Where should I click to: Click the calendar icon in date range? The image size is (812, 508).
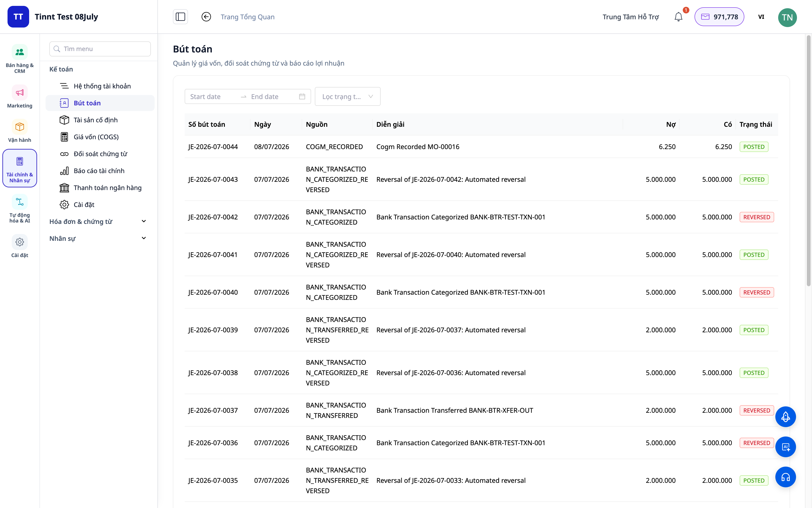(302, 96)
